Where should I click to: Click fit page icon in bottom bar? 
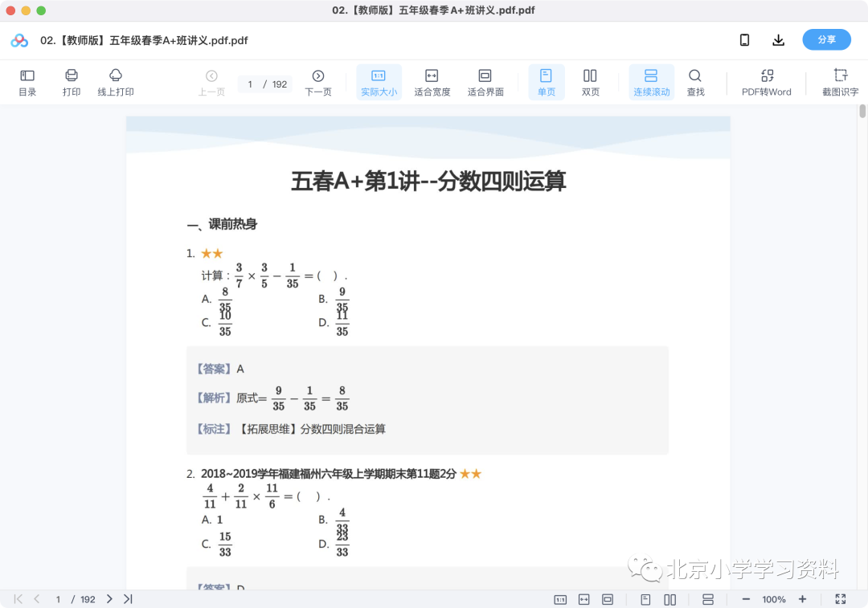(608, 600)
